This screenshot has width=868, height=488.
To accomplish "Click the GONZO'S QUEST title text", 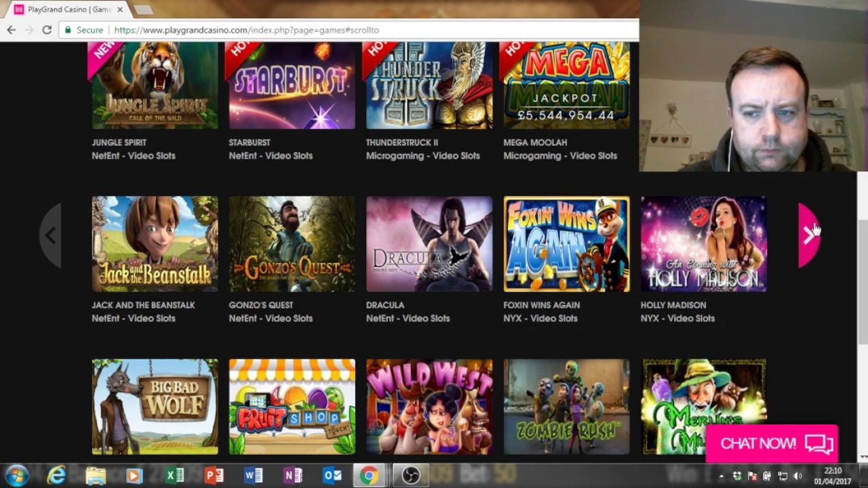I will 261,305.
